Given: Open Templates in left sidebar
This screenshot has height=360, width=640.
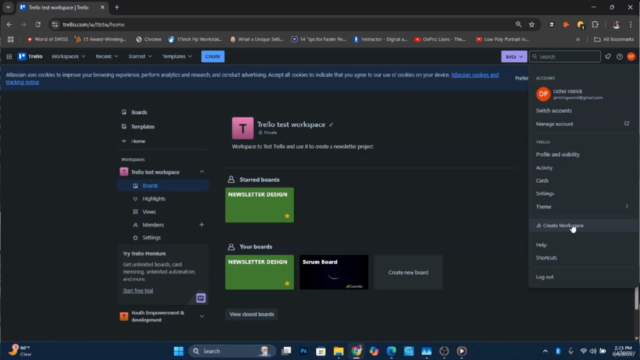Looking at the screenshot, I should coord(142,127).
